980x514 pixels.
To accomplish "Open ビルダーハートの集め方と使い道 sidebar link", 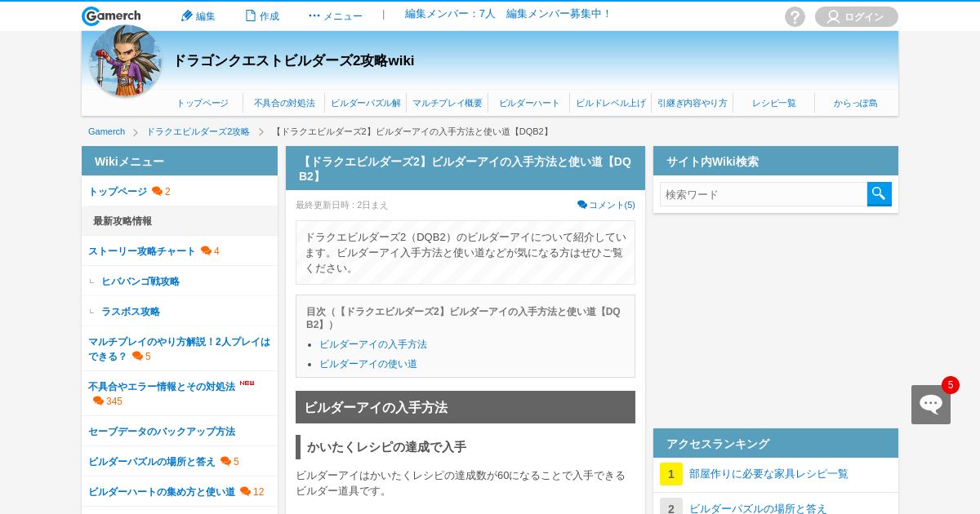I will 162,492.
